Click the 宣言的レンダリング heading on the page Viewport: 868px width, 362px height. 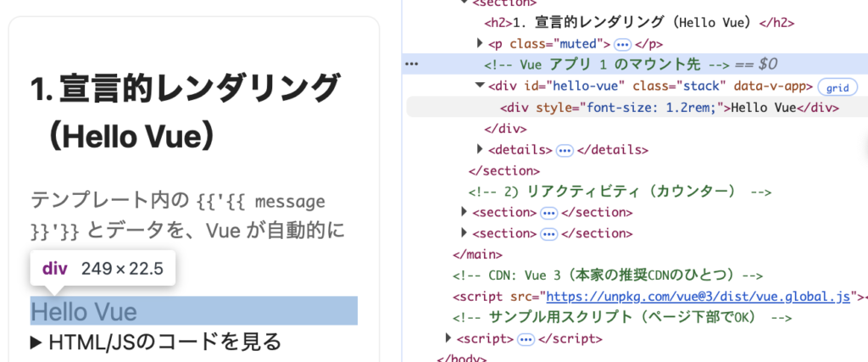coord(184,113)
